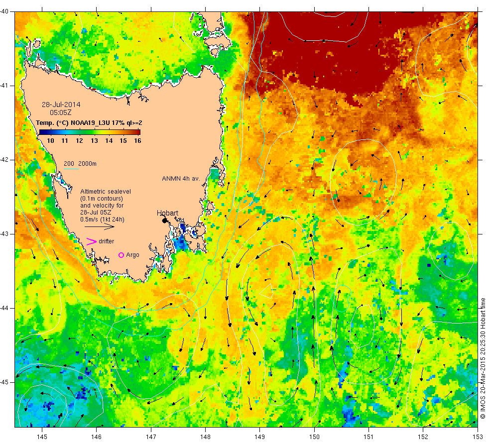The width and height of the screenshot is (488, 448).
Task: Click longitude axis label 145
Action: click(42, 437)
